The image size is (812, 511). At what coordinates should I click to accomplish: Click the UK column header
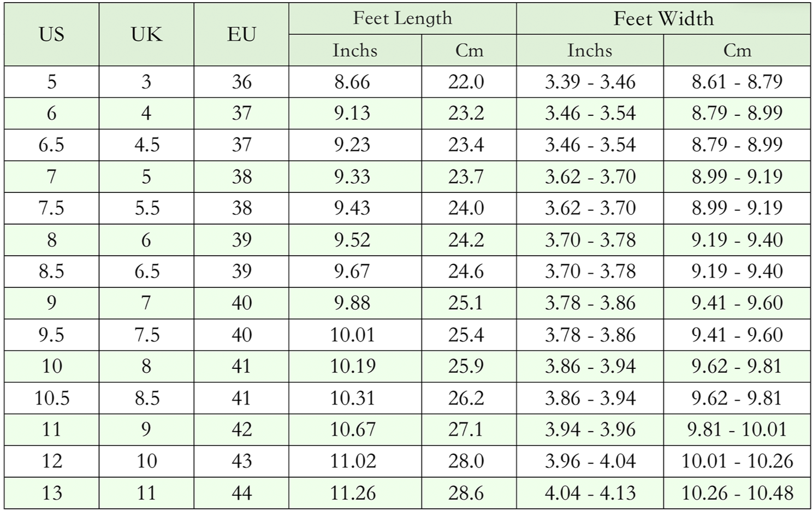(x=146, y=34)
